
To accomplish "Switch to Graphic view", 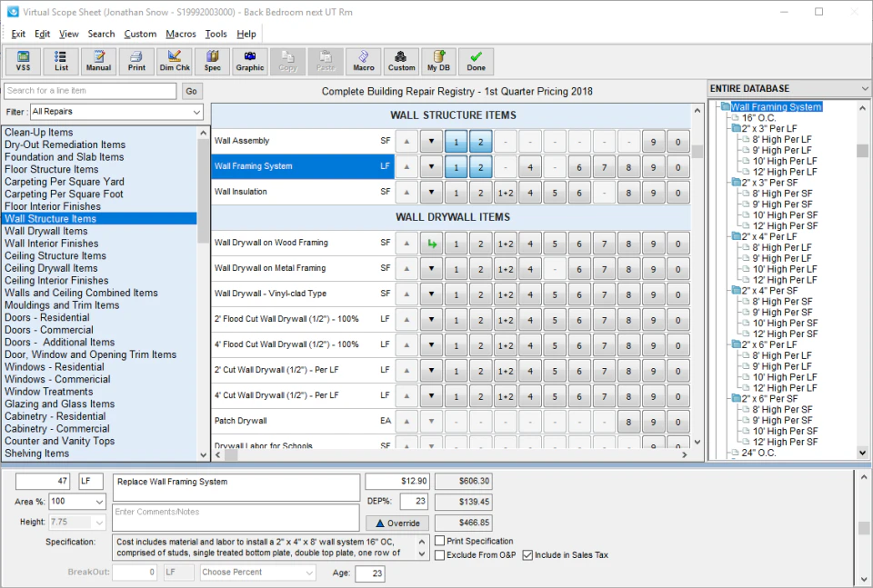I will click(249, 61).
